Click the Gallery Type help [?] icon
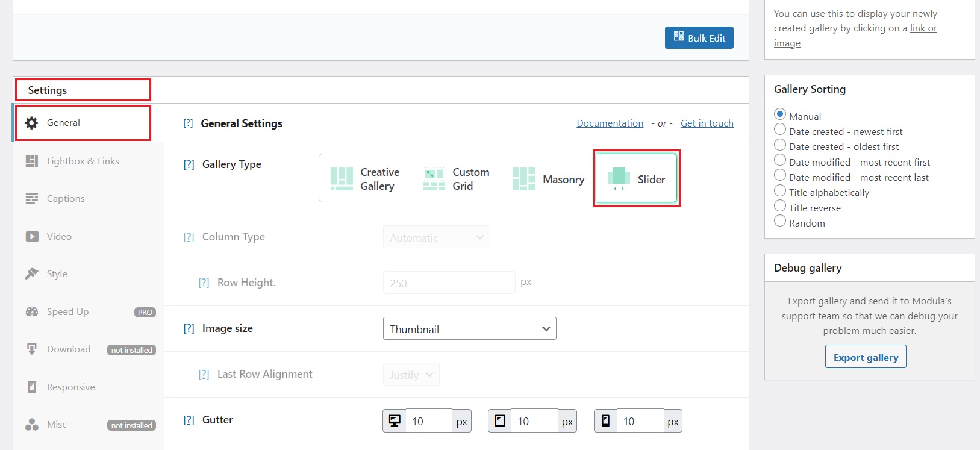This screenshot has height=450, width=980. pos(189,165)
